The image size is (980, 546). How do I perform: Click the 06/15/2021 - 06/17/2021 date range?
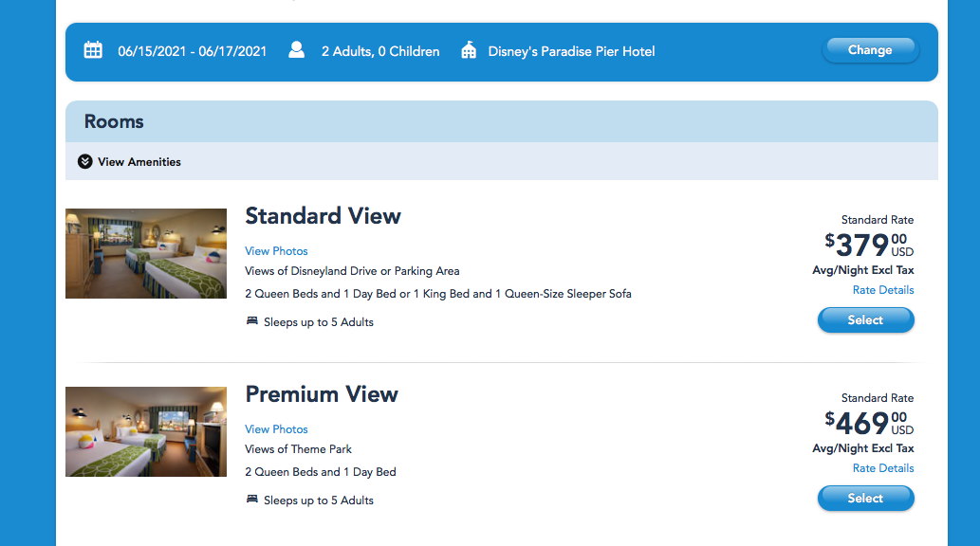193,51
